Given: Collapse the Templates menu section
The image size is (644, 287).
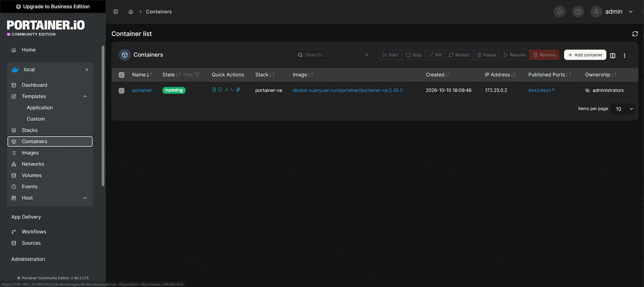Looking at the screenshot, I should [85, 97].
